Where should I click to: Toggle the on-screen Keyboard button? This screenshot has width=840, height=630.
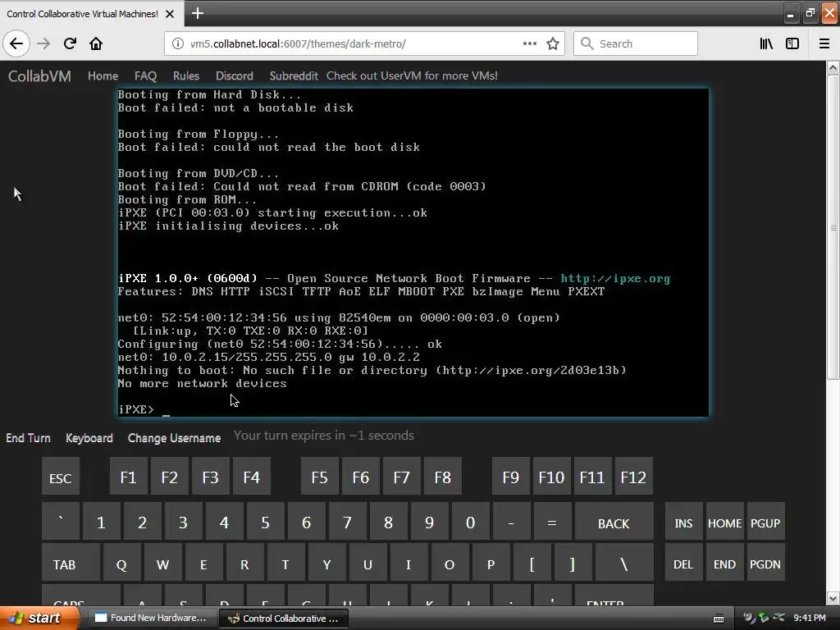pyautogui.click(x=89, y=438)
